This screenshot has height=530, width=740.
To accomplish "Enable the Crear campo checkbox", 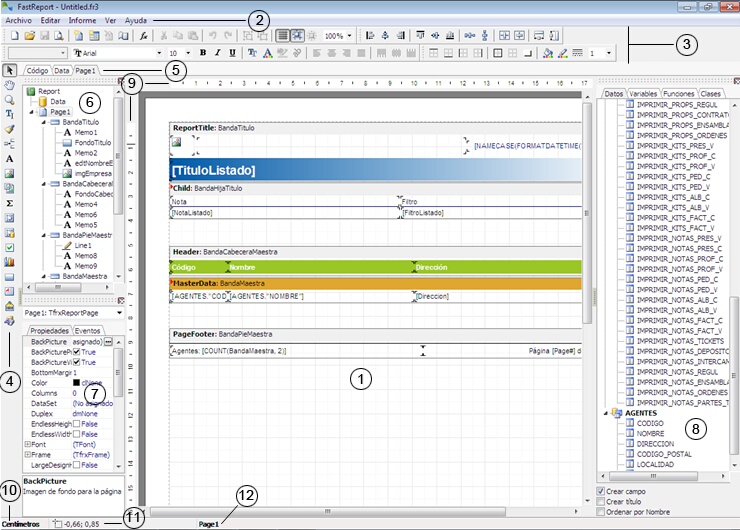I will [x=600, y=491].
